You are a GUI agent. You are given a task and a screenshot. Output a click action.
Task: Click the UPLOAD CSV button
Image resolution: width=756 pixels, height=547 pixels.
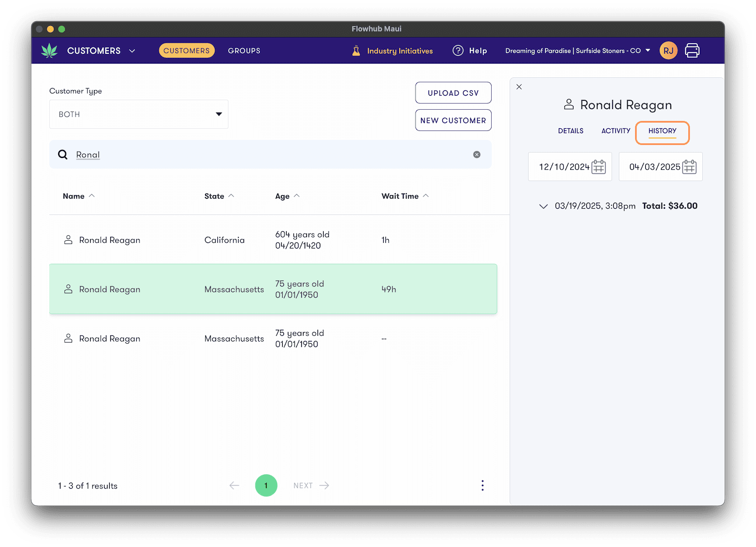tap(453, 93)
